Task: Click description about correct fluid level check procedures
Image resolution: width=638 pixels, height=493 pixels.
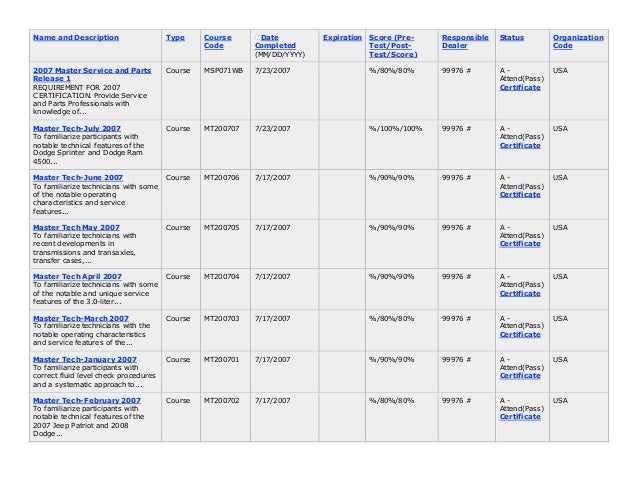Action: point(94,376)
